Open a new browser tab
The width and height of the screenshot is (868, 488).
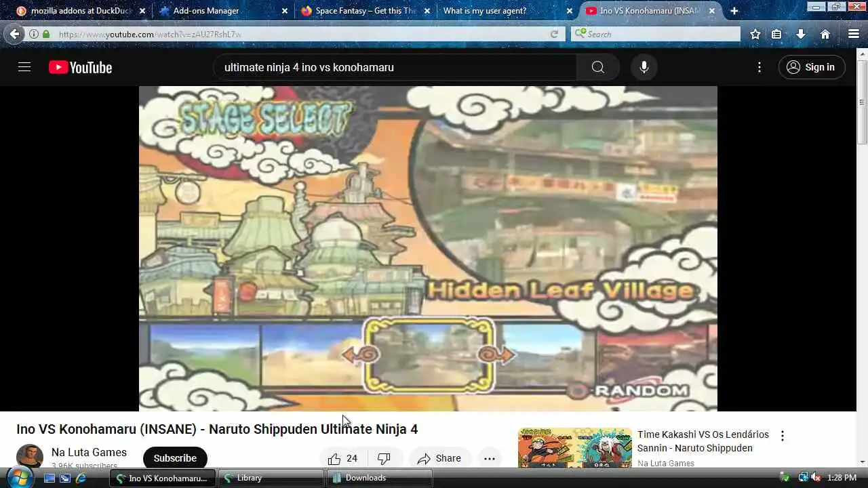tap(734, 11)
